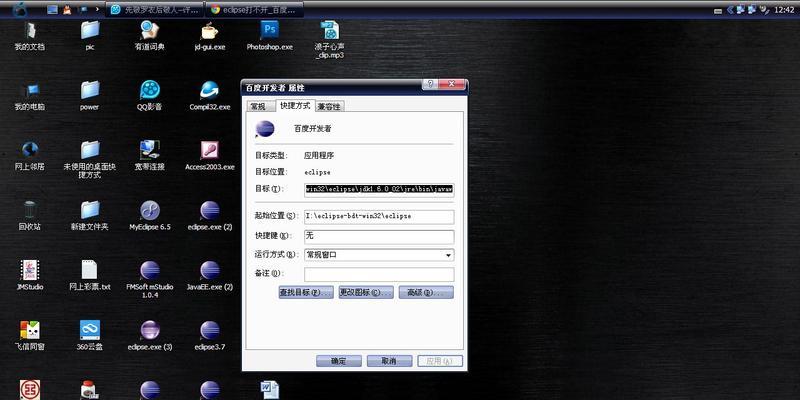Switch to 先敬罗衣后敬人 taskbar window

[x=155, y=10]
